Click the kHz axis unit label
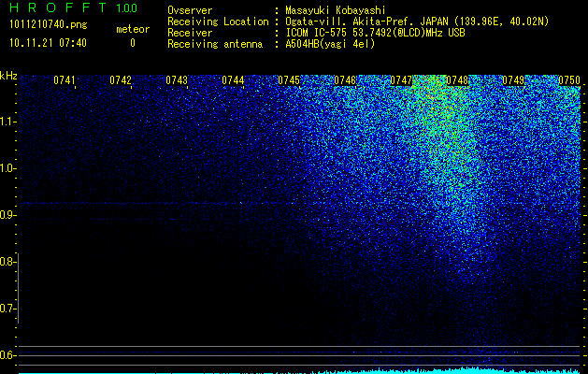The image size is (588, 374). (x=8, y=76)
